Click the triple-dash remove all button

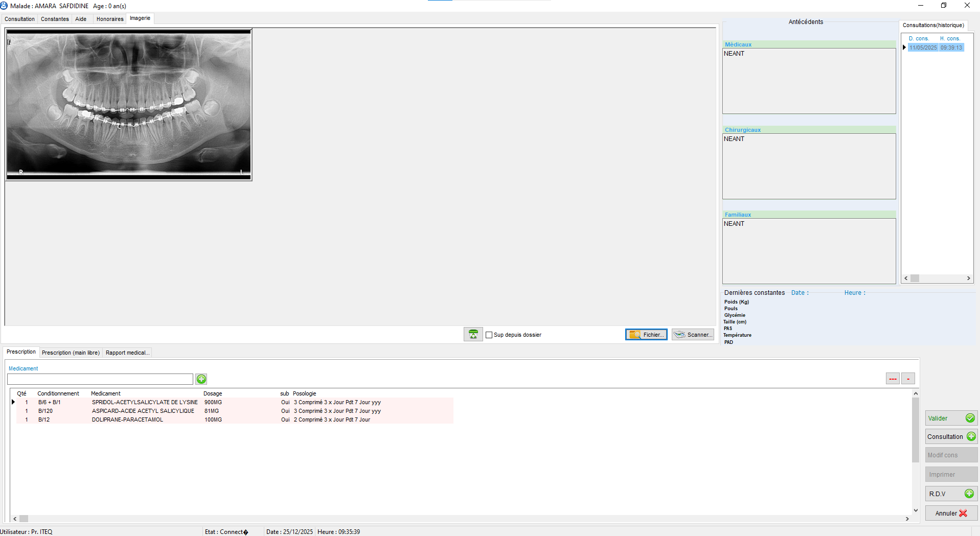coord(893,379)
